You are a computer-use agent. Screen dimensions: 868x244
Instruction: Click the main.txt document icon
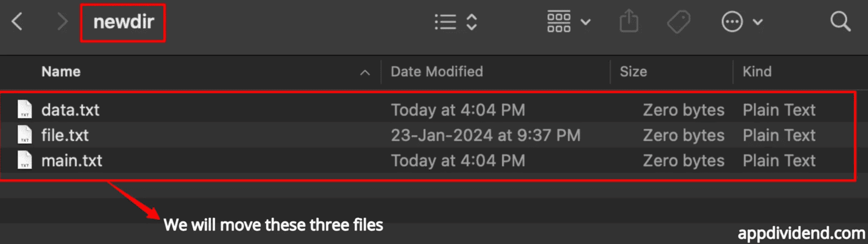pos(25,161)
